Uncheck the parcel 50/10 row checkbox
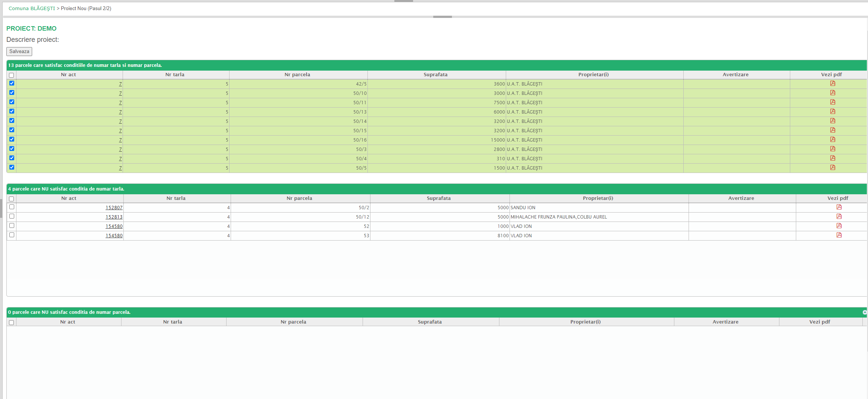Screen dimensions: 868x399 (12, 93)
